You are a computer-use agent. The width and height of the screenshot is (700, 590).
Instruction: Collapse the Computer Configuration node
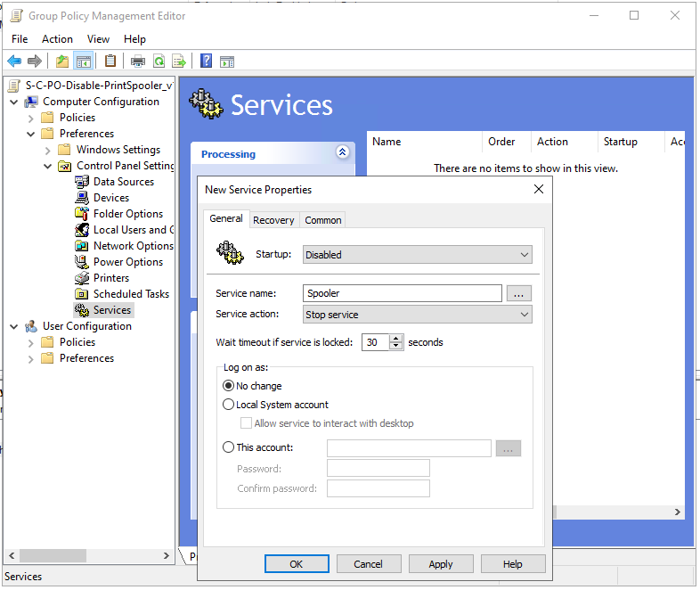click(14, 102)
